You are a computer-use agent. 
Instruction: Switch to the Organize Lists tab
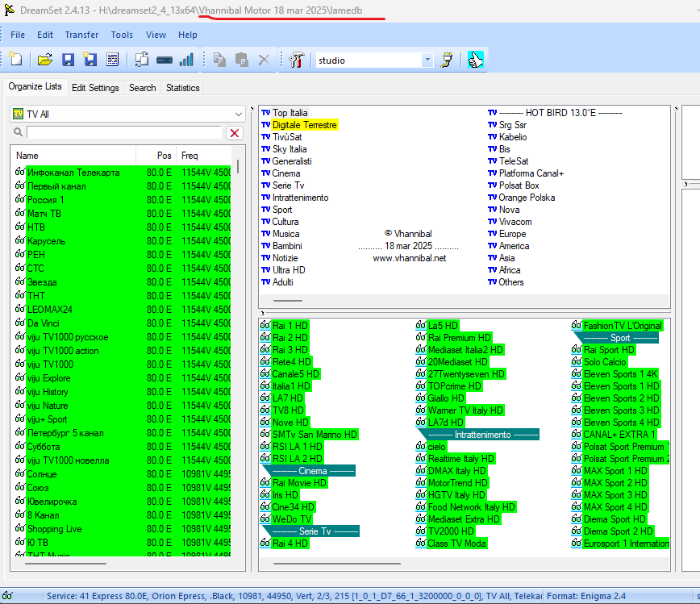[35, 86]
